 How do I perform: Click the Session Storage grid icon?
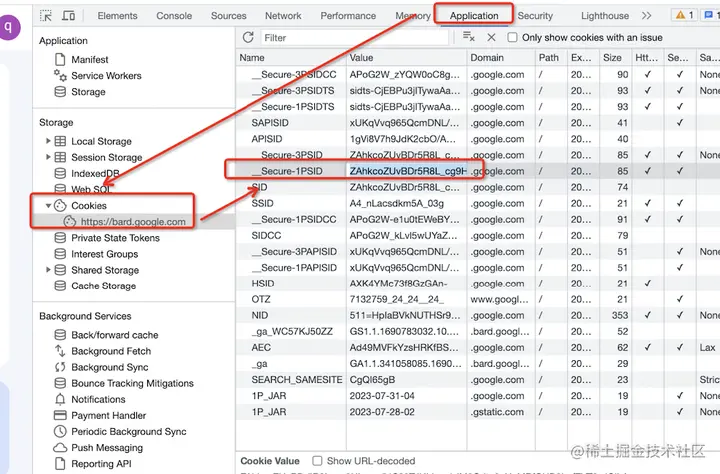pos(60,157)
